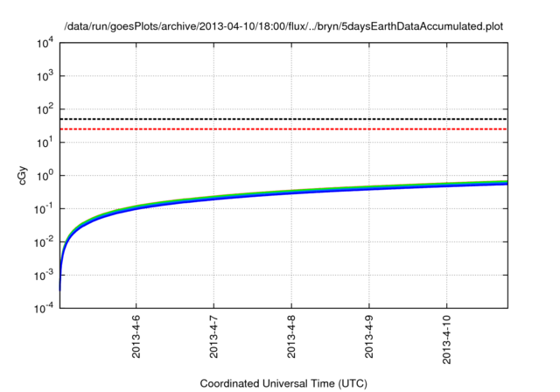Click the blue-green accumulated dose curve
The image size is (560, 392).
pos(291,192)
